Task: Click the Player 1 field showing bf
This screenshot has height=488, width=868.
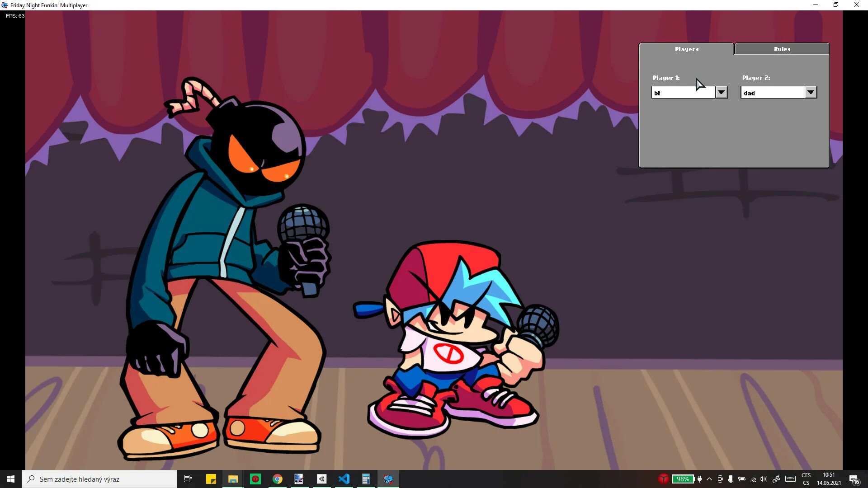Action: (x=683, y=93)
